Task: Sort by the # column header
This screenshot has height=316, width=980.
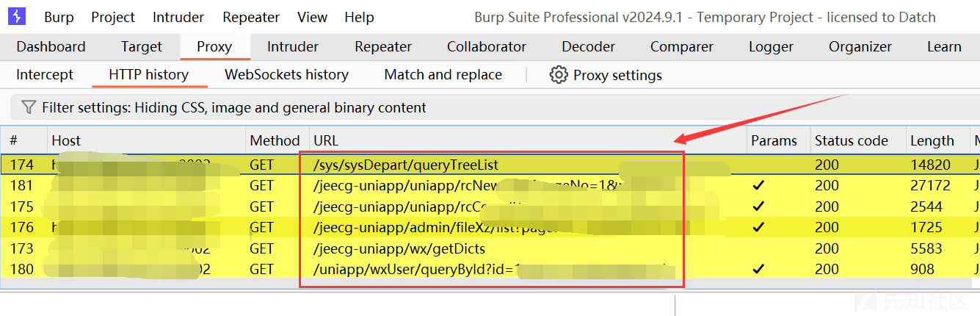Action: coord(24,140)
